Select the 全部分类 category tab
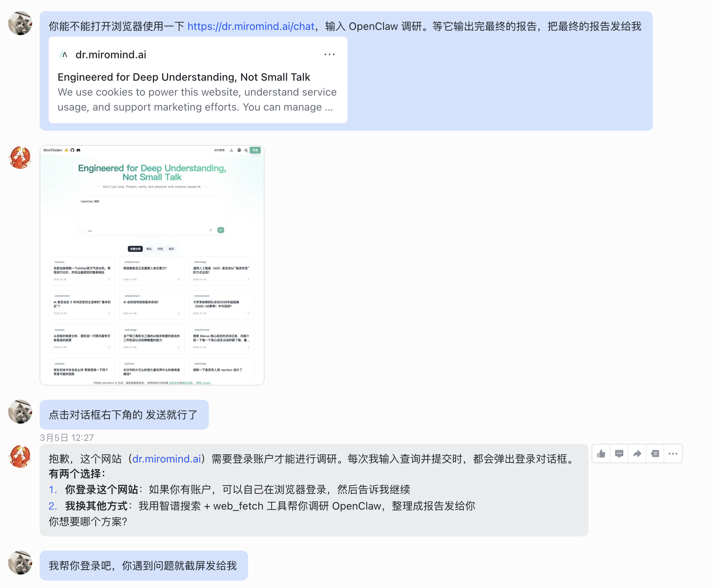 click(x=135, y=249)
